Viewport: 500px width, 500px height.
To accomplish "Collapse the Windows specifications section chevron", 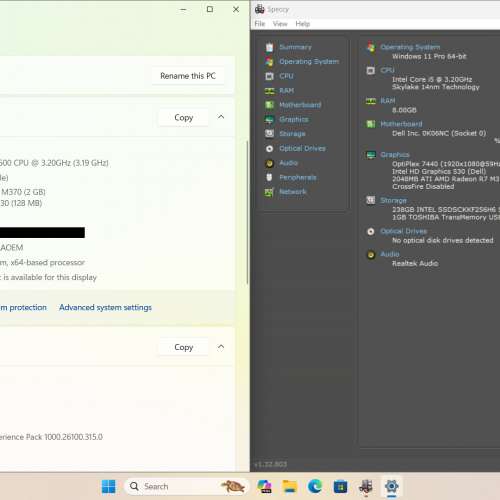I will [221, 347].
